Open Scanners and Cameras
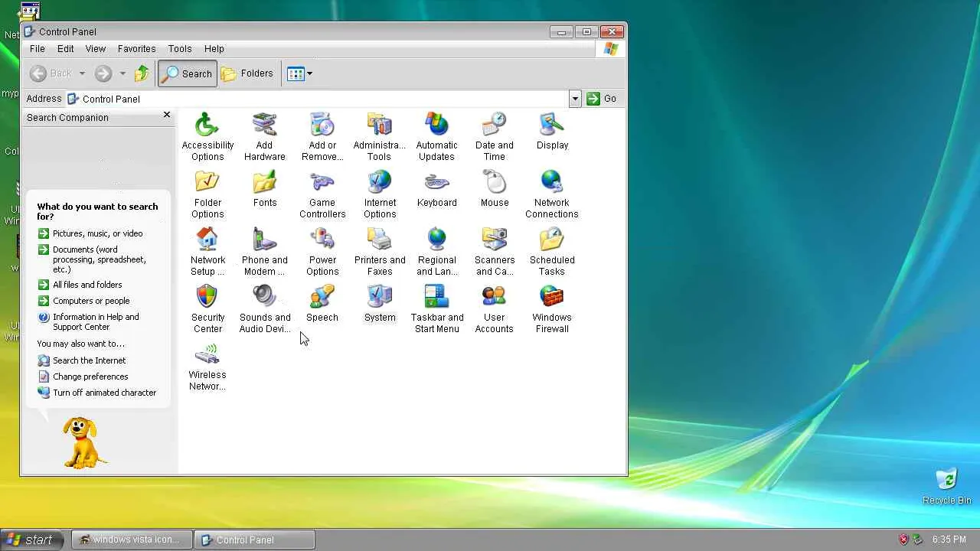Viewport: 980px width, 551px height. (495, 251)
